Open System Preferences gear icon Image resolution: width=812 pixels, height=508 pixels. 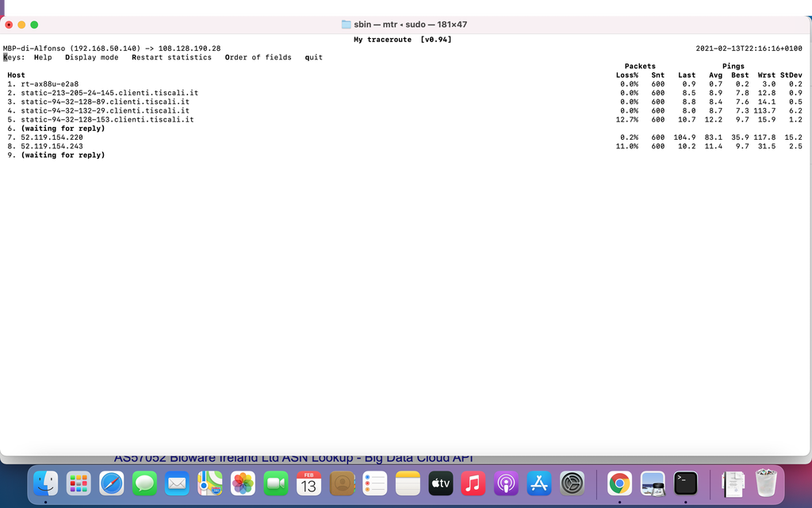coord(572,483)
